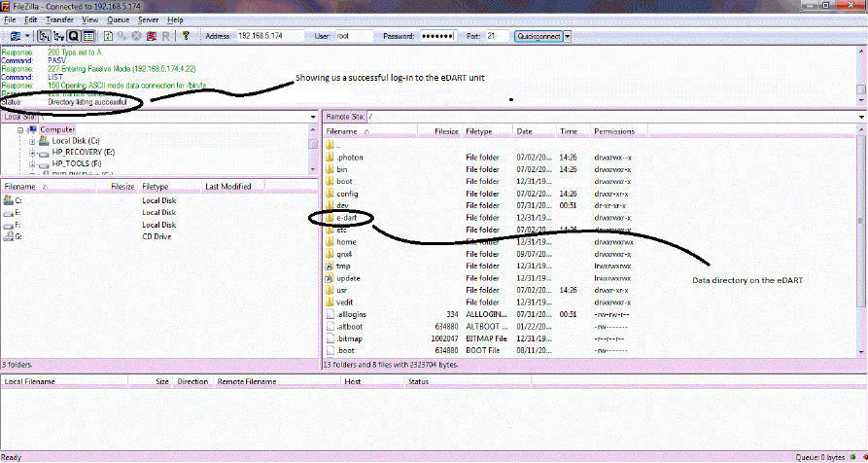
Task: Select the e-dart folder
Action: point(347,218)
